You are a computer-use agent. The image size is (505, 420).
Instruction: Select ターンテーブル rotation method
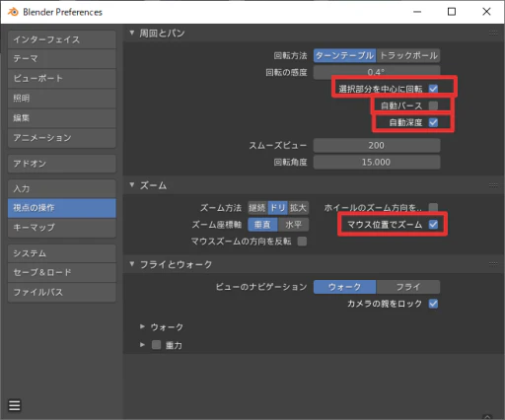(344, 55)
